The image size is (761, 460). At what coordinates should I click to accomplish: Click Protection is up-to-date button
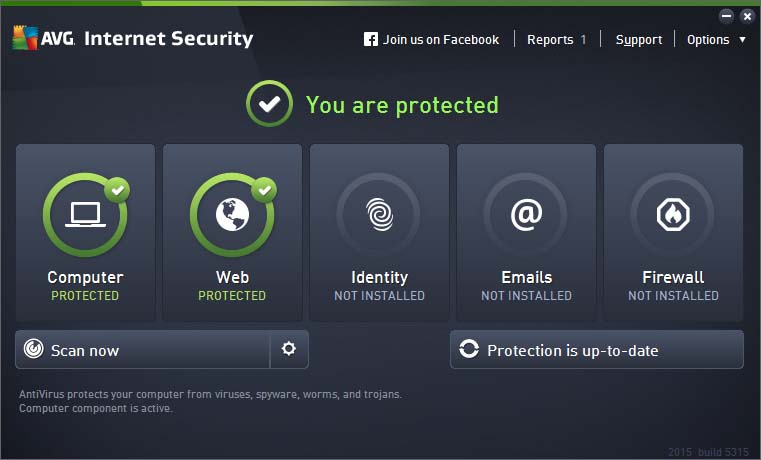596,349
